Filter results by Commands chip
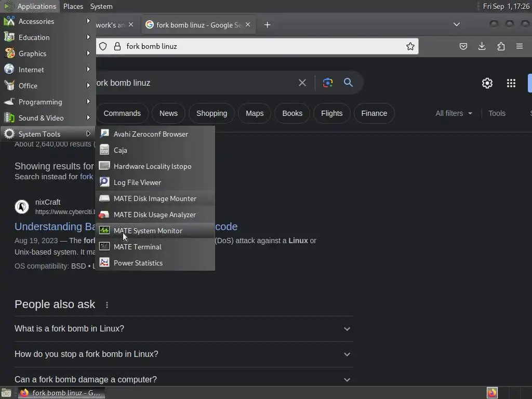The image size is (532, 399). 122,113
